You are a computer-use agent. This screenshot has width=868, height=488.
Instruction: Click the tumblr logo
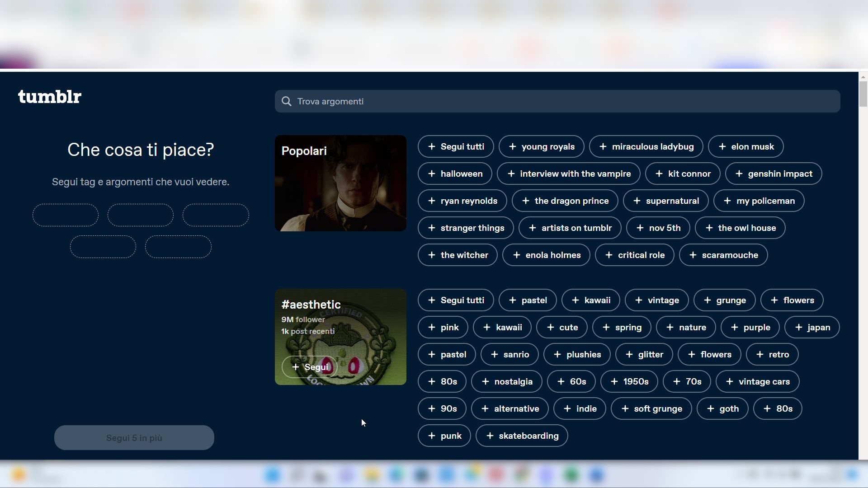tap(50, 97)
